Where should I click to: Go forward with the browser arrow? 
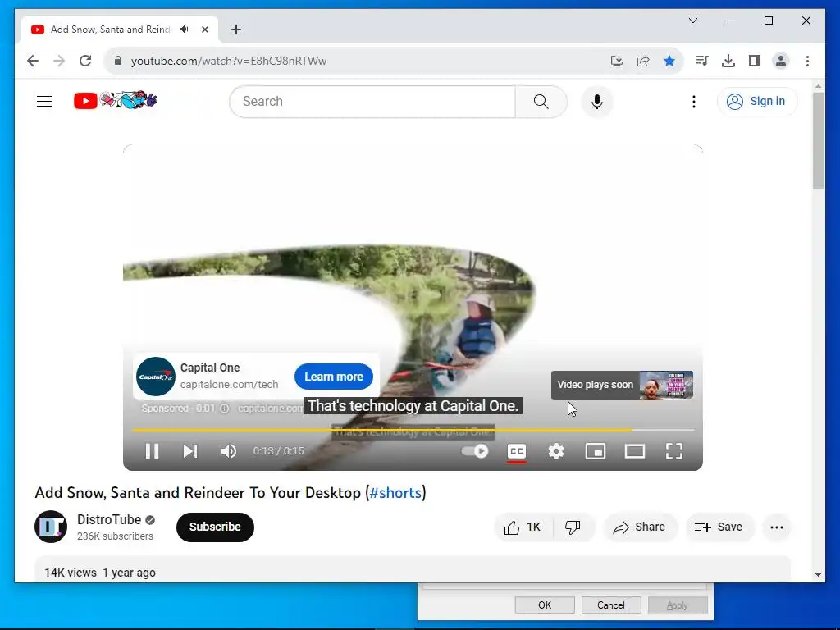coord(59,61)
